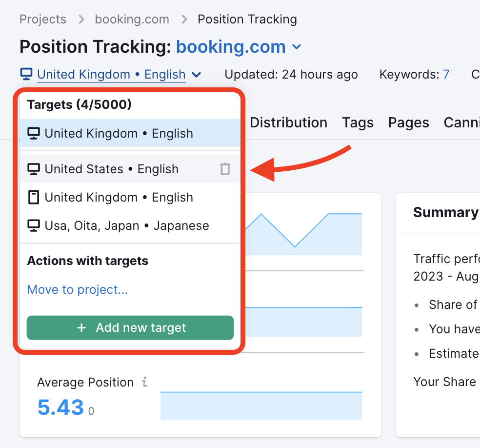480x448 pixels.
Task: Switch to the Distribution tab
Action: [x=288, y=122]
